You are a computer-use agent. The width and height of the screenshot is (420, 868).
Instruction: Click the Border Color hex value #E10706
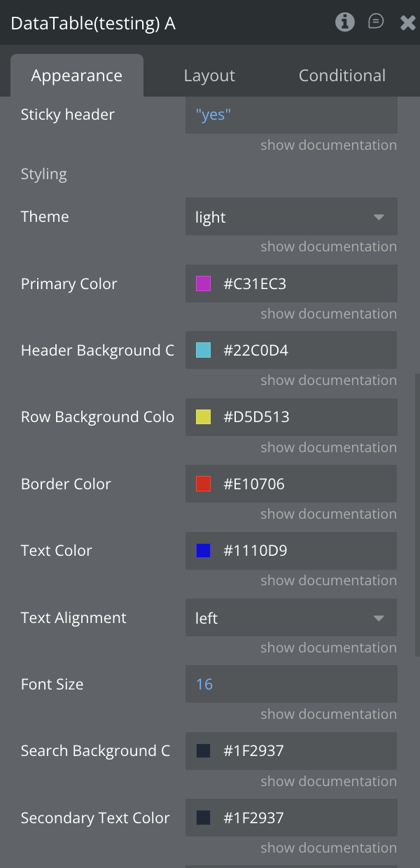[254, 484]
